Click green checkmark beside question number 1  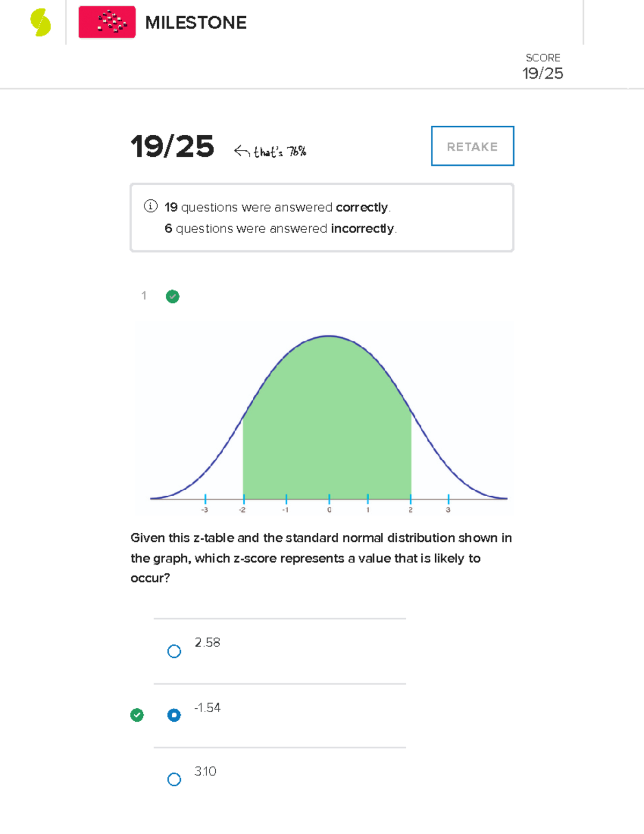(172, 296)
